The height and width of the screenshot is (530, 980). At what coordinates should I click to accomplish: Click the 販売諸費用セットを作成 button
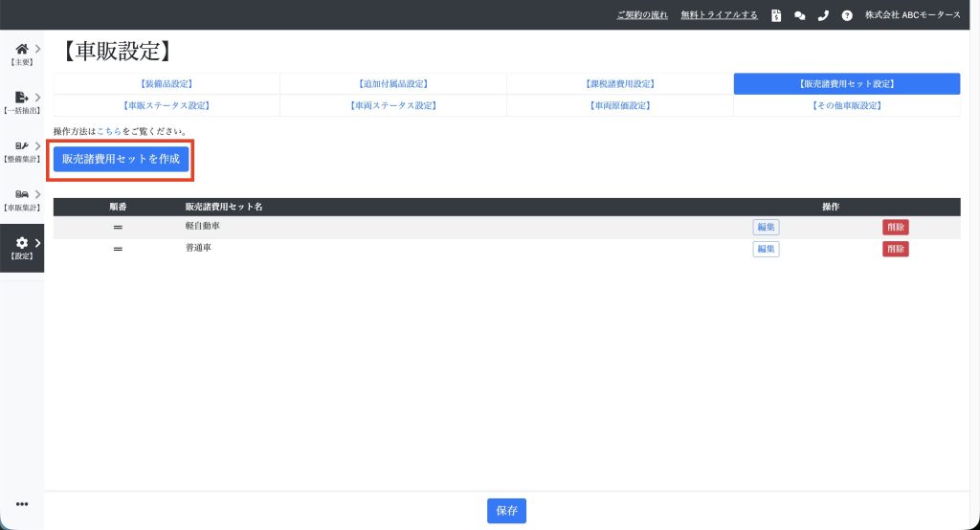tap(121, 160)
